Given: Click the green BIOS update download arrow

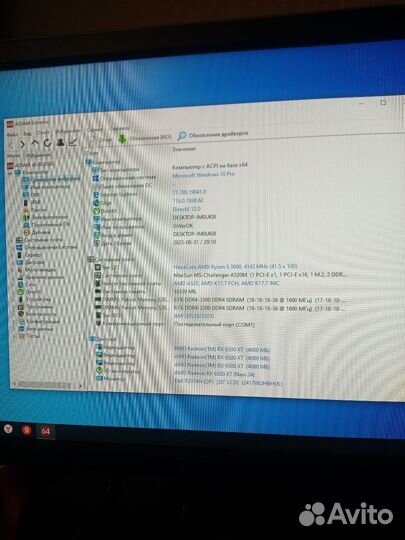Looking at the screenshot, I should (122, 138).
